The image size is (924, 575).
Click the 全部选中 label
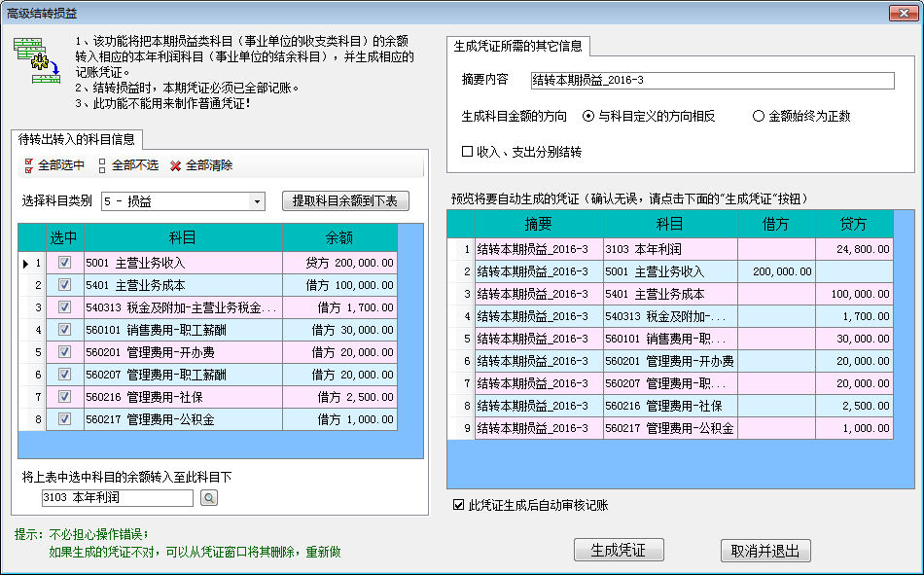pyautogui.click(x=61, y=165)
